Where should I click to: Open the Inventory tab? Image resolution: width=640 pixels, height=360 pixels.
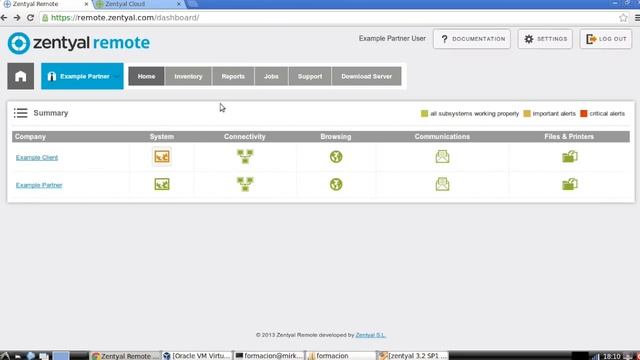tap(188, 76)
